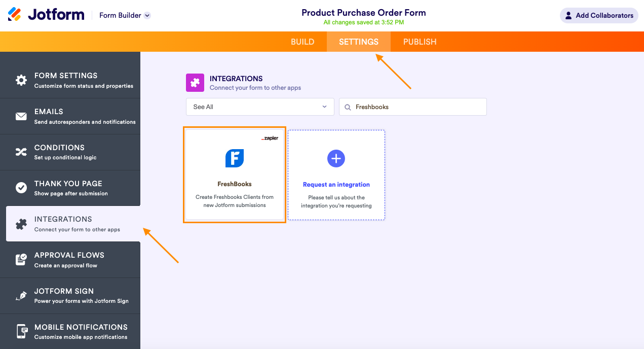Open the Settings tab
The width and height of the screenshot is (644, 349).
click(359, 42)
